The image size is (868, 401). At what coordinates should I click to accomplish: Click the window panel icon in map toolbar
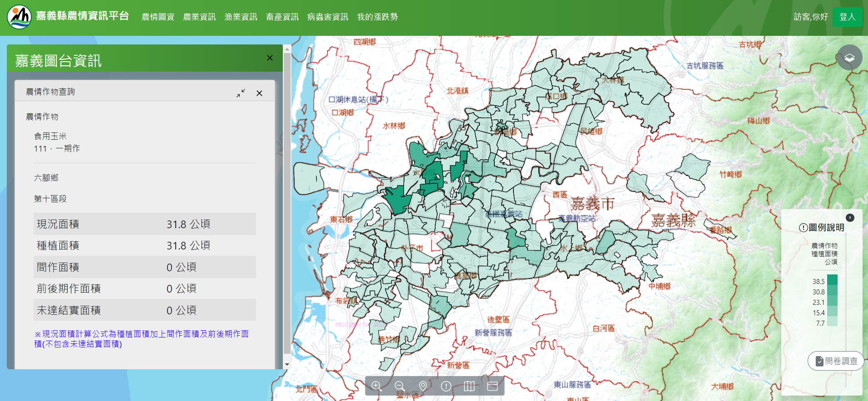[493, 386]
